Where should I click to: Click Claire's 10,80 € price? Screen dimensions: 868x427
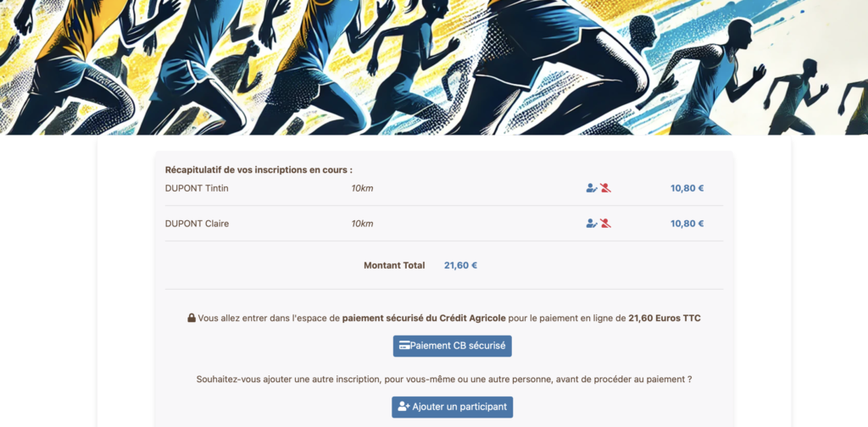pos(687,224)
